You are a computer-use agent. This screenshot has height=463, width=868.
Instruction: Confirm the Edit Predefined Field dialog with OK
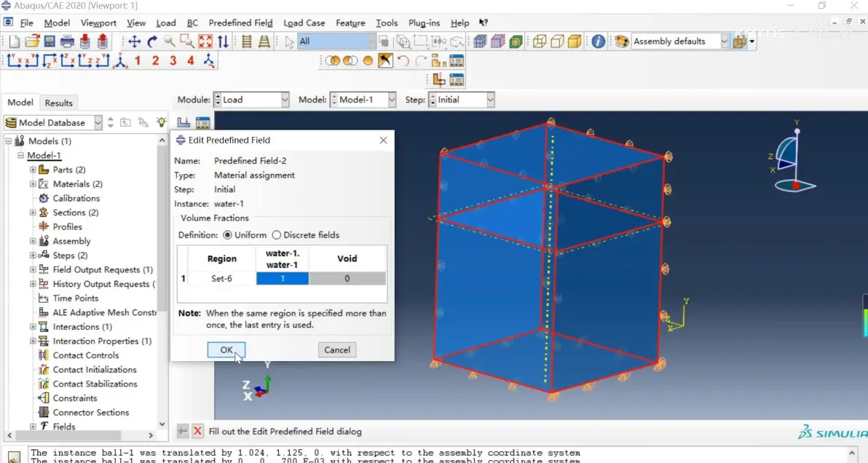pyautogui.click(x=226, y=349)
